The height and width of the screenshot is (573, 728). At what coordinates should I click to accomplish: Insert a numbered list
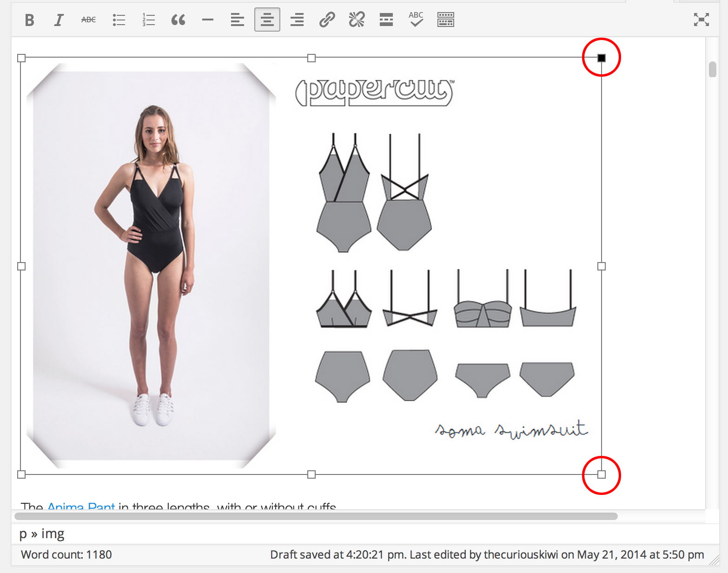[x=148, y=20]
